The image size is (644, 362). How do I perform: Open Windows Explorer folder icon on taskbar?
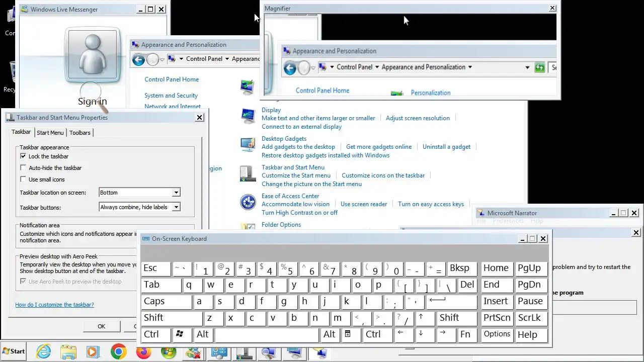(x=68, y=352)
